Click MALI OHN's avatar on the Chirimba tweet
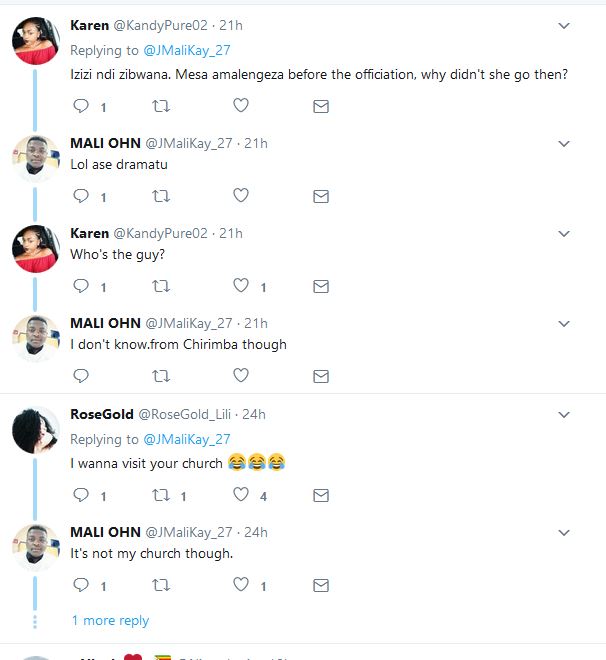This screenshot has height=660, width=606. point(36,340)
